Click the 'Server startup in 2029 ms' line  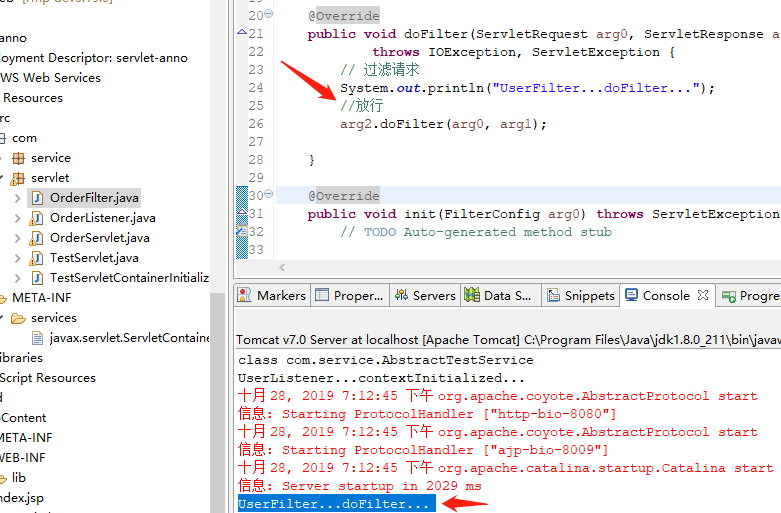point(360,486)
